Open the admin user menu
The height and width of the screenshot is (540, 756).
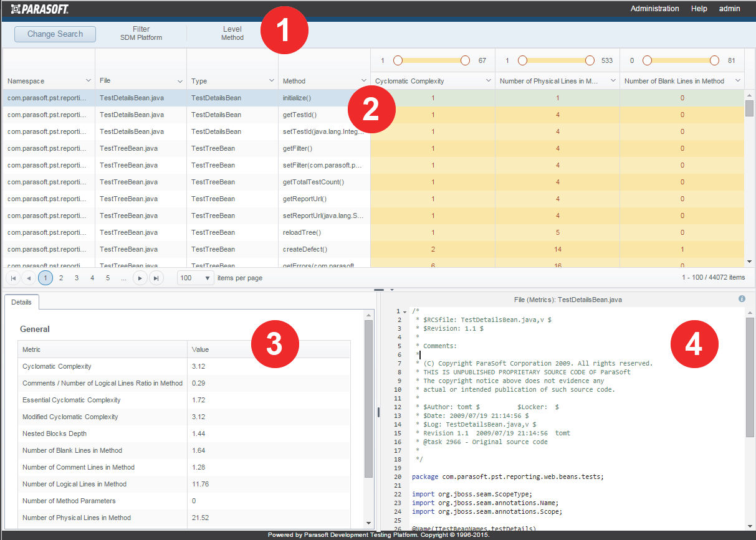pos(730,9)
